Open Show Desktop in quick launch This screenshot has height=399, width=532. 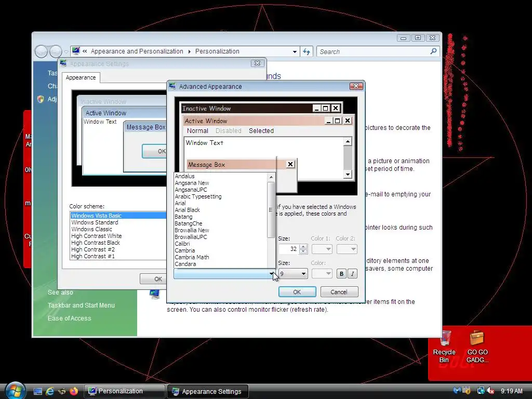point(37,391)
